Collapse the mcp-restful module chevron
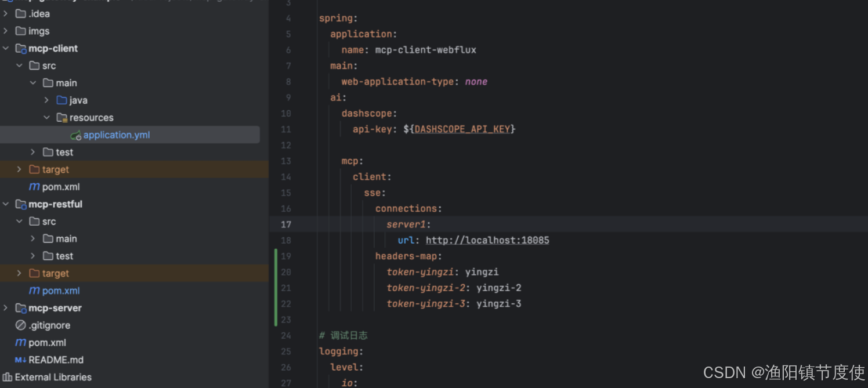This screenshot has height=388, width=868. coord(5,204)
